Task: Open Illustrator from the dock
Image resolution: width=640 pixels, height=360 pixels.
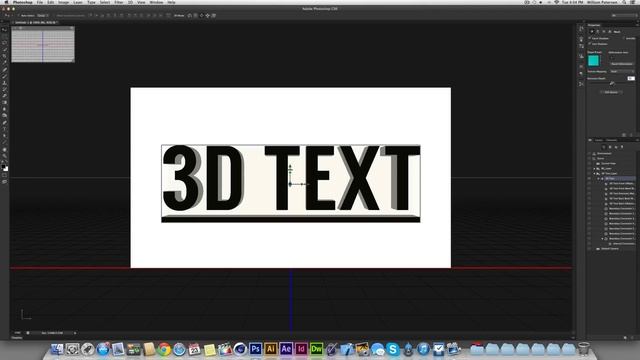Action: (x=270, y=349)
